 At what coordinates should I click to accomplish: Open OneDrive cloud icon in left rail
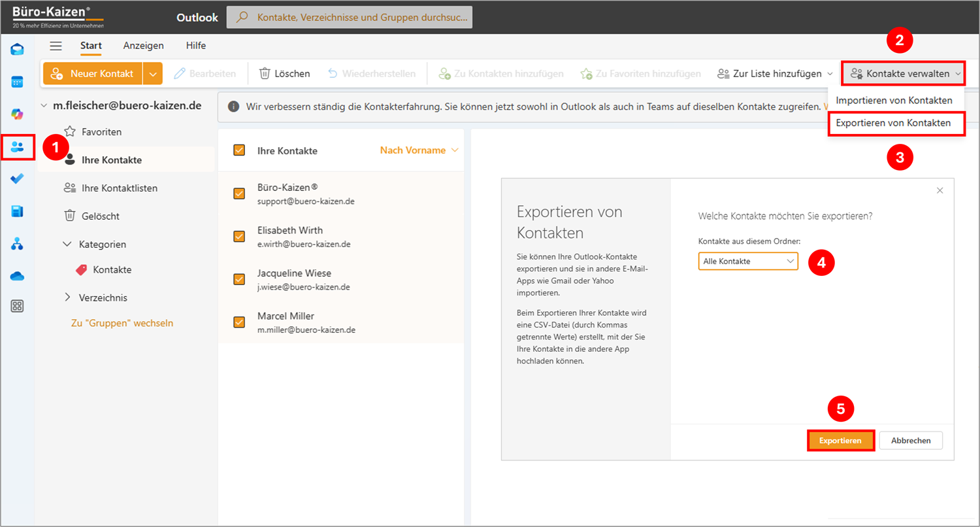[18, 276]
